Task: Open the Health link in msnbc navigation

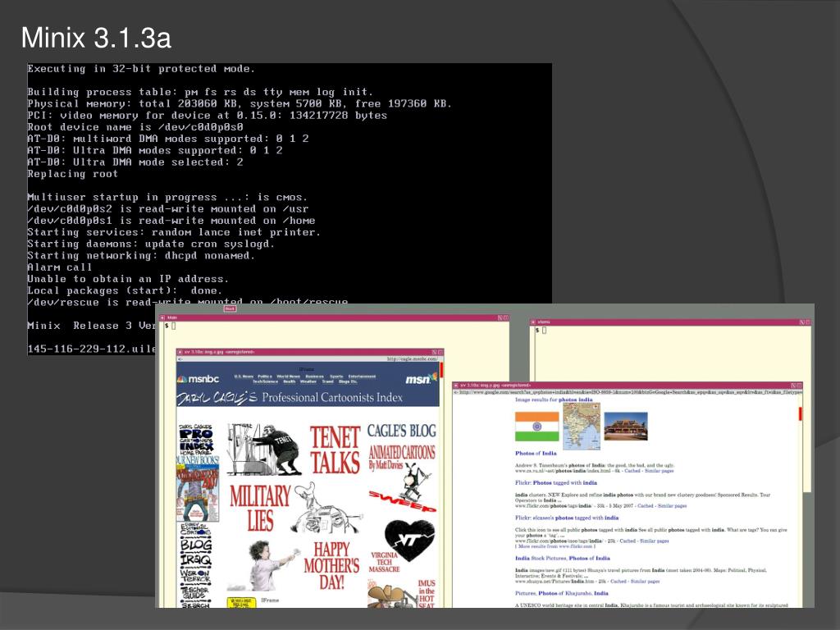Action: [290, 382]
